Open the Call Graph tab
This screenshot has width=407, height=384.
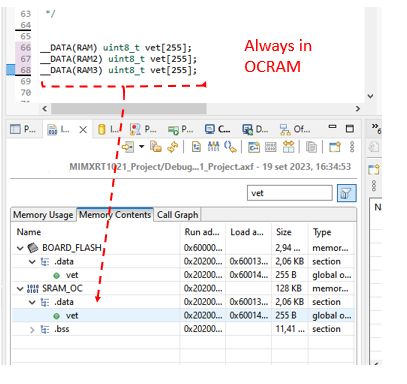point(178,215)
